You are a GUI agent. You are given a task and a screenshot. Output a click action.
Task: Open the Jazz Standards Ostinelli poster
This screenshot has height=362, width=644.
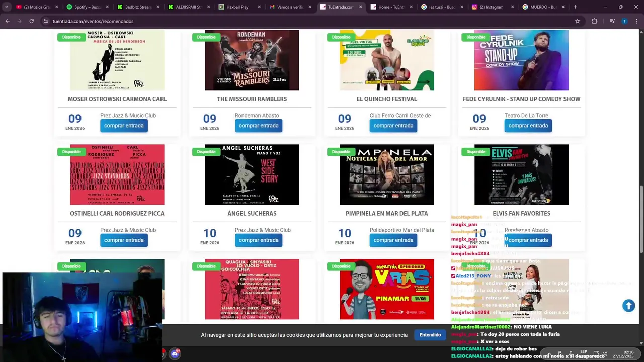click(117, 174)
